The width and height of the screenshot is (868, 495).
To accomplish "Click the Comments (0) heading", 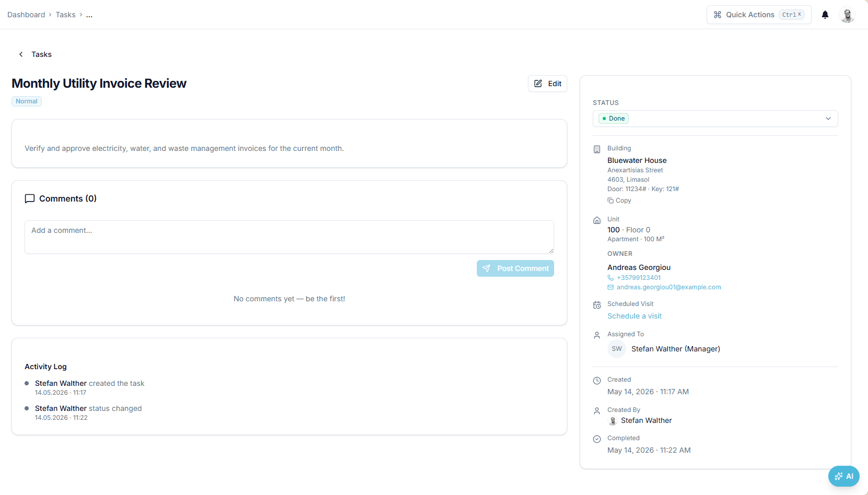I will pos(68,198).
